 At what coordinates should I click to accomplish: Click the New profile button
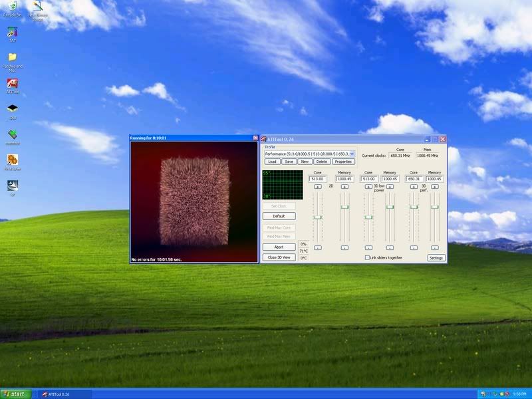(305, 162)
